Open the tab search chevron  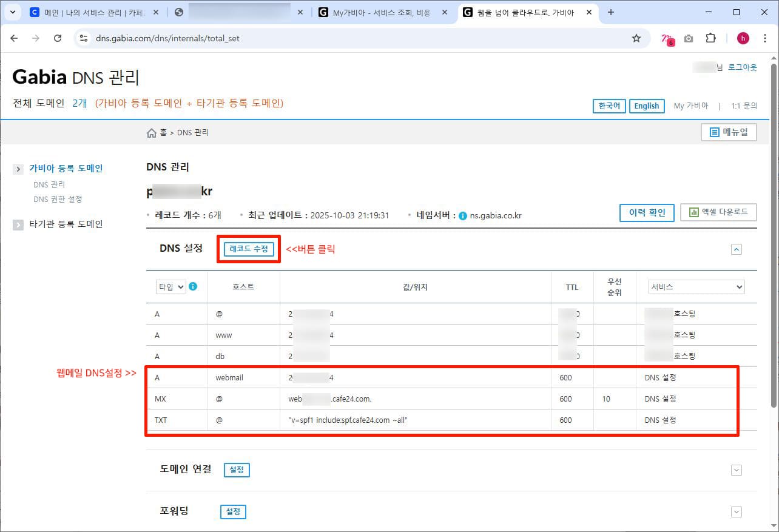[12, 12]
